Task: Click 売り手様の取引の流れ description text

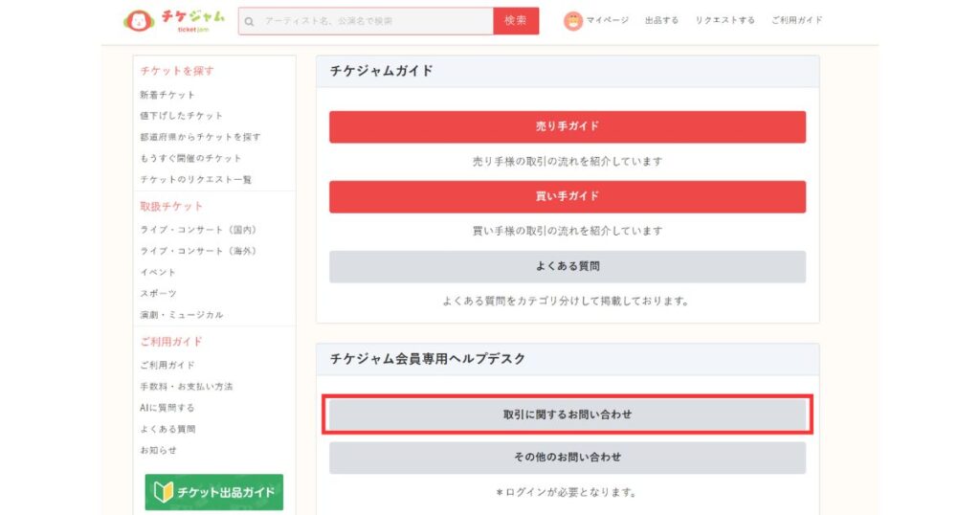Action: coord(568,161)
